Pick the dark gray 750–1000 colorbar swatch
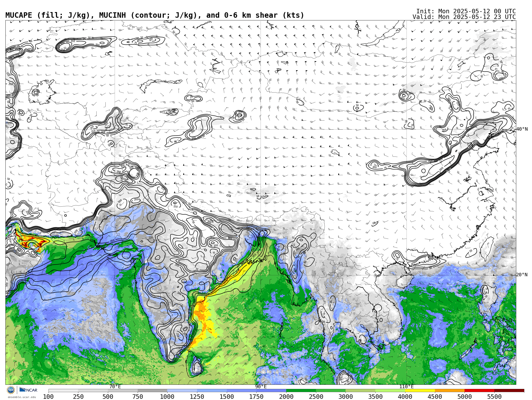Viewport: 532px width, 400px height. click(152, 391)
